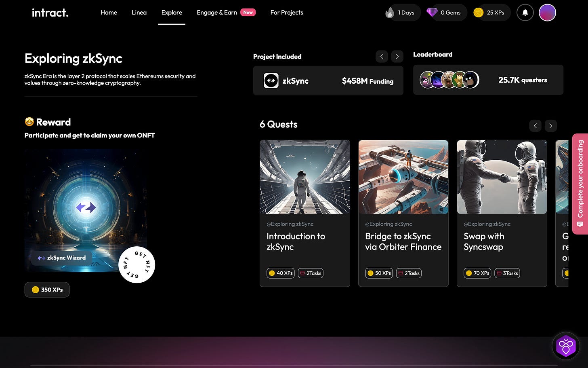Open the zkSync $458M Funding card
The height and width of the screenshot is (368, 588).
pyautogui.click(x=328, y=80)
